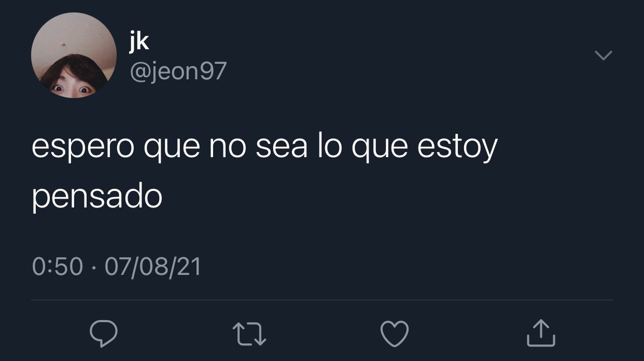644x361 pixels.
Task: Click the 0:50 timestamp
Action: (x=58, y=267)
